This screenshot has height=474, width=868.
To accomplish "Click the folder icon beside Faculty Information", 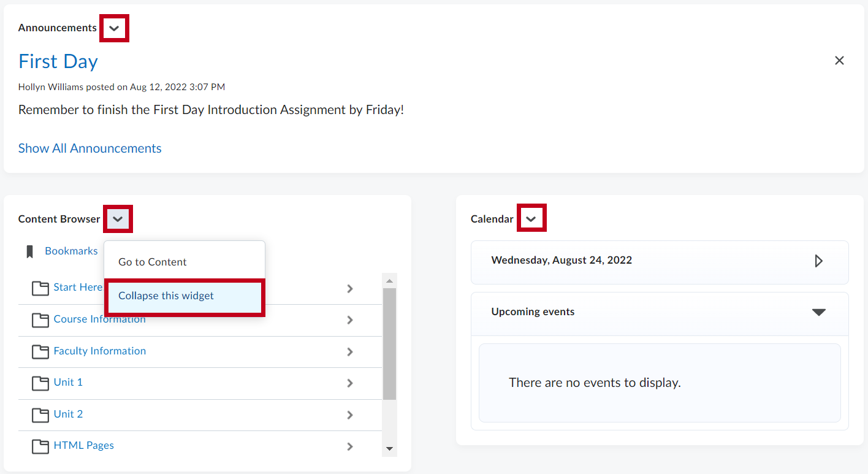I will coord(40,351).
